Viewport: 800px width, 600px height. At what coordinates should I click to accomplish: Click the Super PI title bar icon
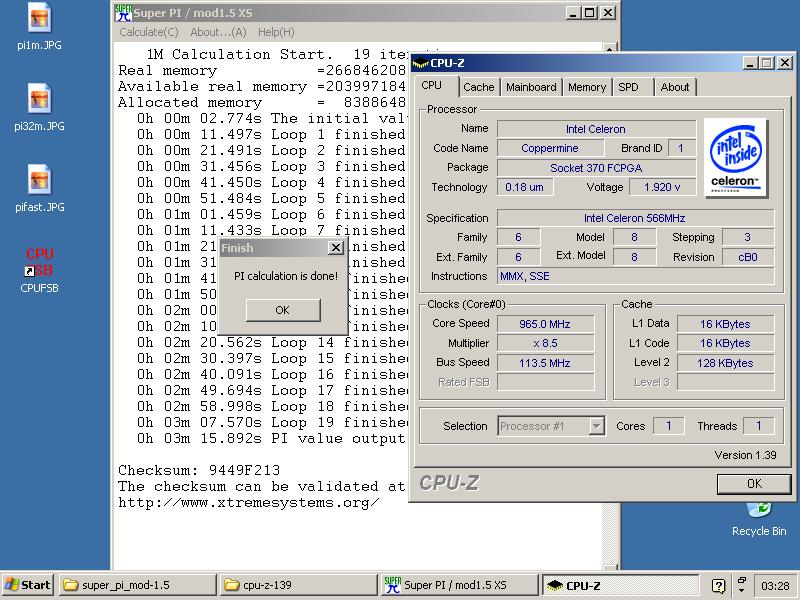(122, 13)
